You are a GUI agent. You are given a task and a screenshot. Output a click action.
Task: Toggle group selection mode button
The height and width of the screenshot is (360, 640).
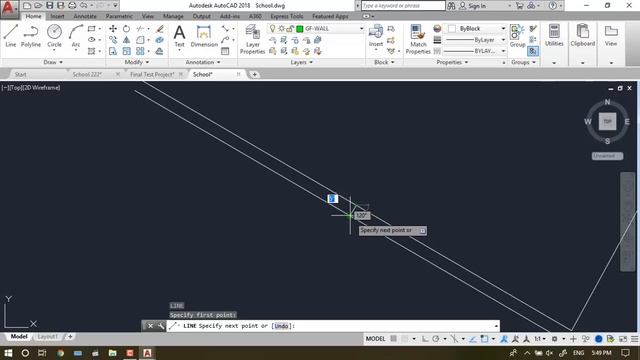pos(533,51)
